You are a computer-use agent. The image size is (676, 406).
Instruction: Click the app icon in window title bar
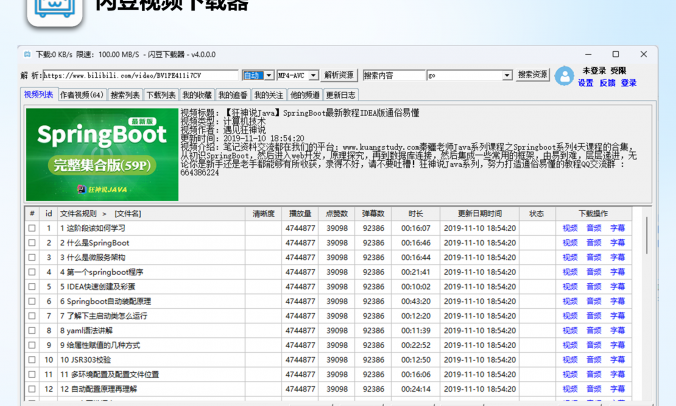[26, 54]
